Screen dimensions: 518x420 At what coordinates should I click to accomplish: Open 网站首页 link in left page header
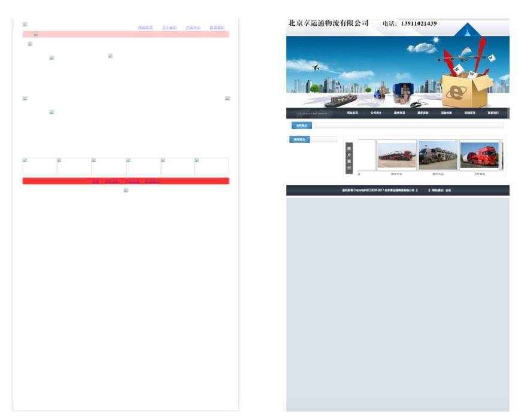(146, 27)
